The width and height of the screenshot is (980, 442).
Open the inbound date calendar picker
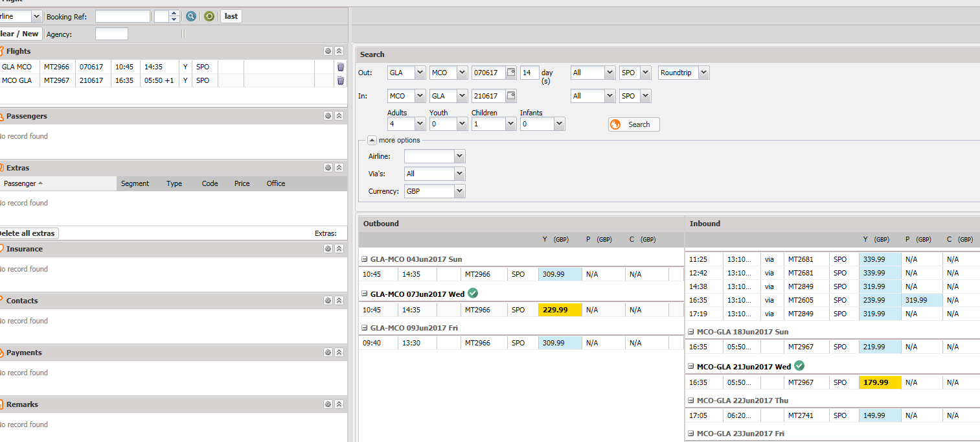[511, 96]
